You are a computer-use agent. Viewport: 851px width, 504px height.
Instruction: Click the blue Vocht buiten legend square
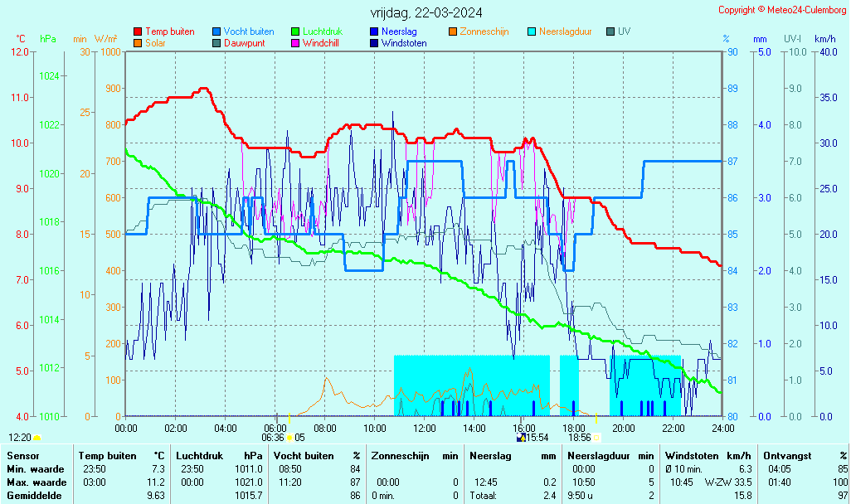coord(216,31)
